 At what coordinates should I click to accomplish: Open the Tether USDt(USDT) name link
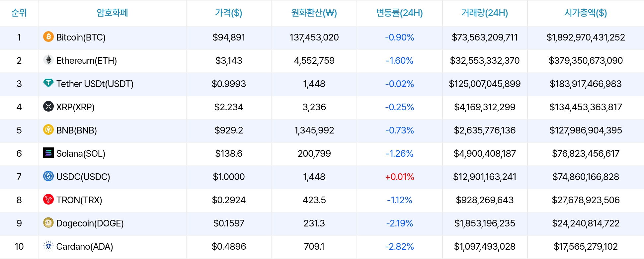coord(95,84)
